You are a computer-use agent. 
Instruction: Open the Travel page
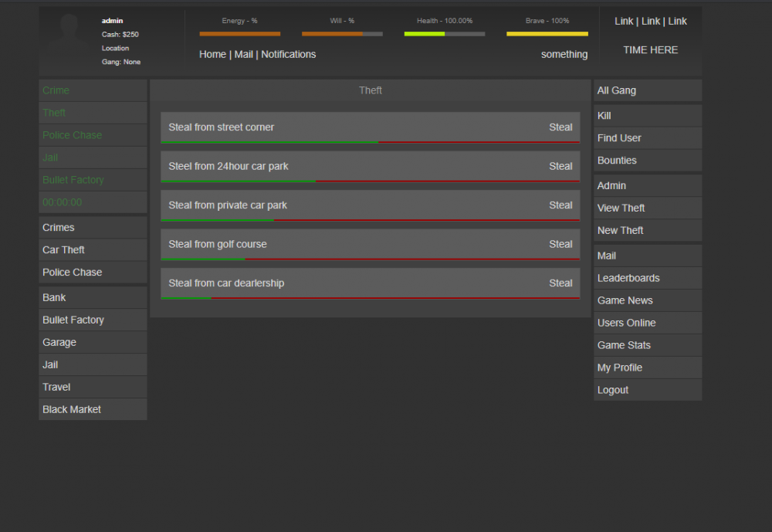(x=56, y=388)
